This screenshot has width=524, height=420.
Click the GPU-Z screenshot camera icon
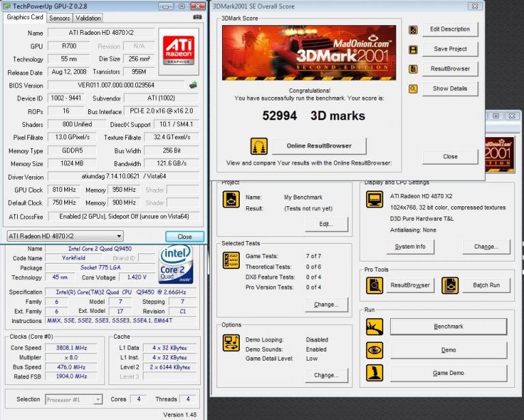(x=197, y=17)
